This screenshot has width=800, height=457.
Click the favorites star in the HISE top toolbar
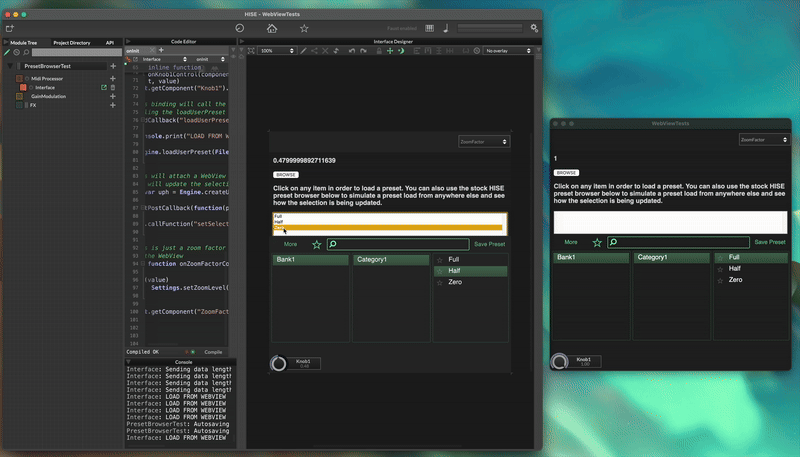pyautogui.click(x=304, y=28)
